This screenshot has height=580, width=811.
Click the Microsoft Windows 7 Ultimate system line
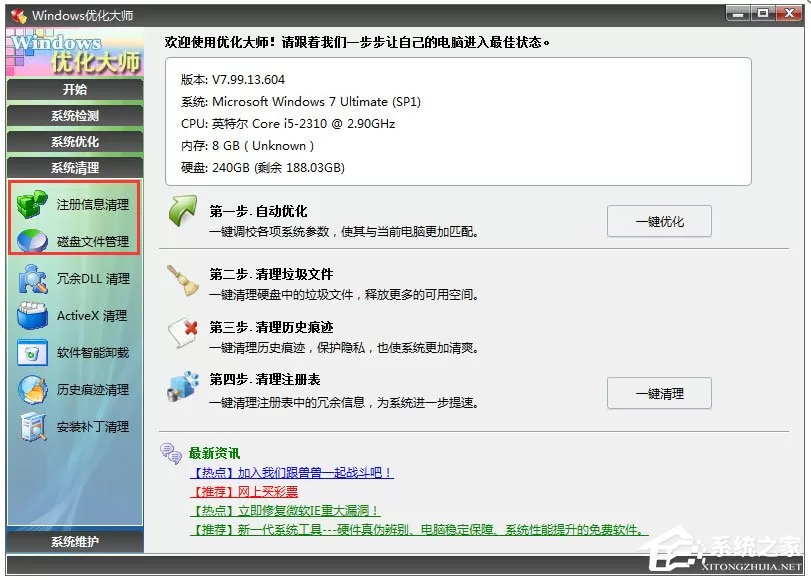pos(301,102)
